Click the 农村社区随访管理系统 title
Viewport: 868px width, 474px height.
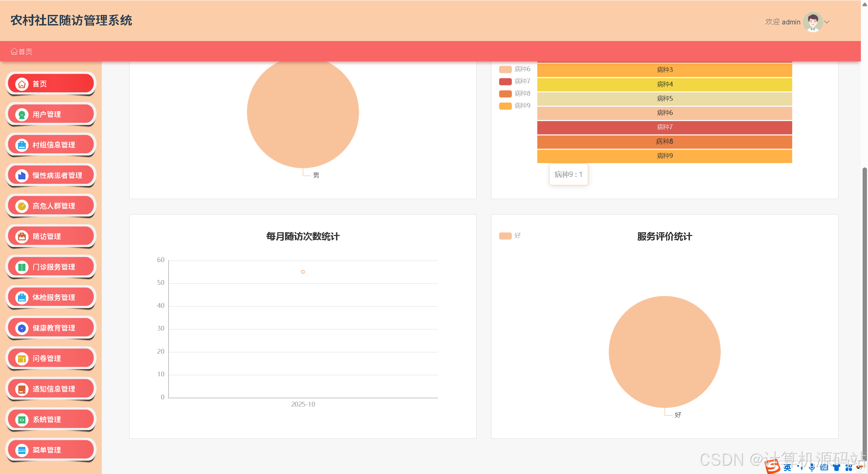(71, 20)
